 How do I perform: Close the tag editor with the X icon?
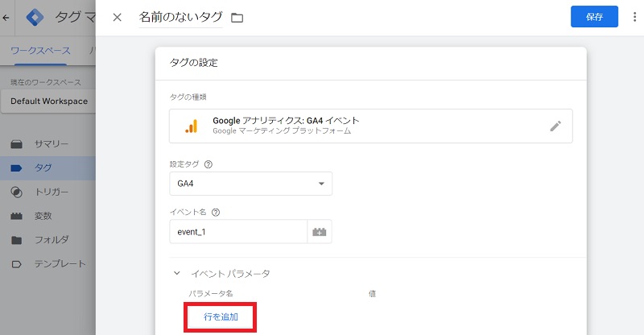click(117, 17)
